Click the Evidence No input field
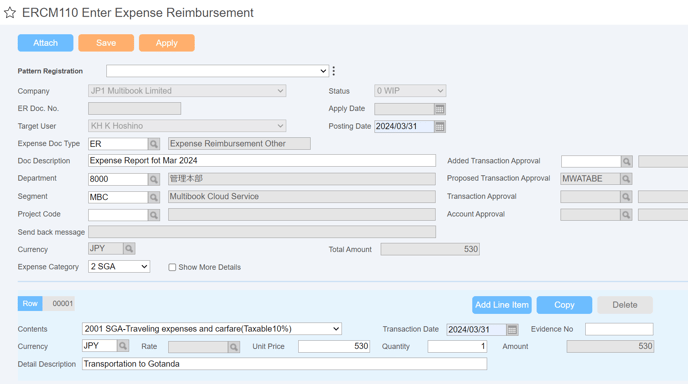 point(619,329)
